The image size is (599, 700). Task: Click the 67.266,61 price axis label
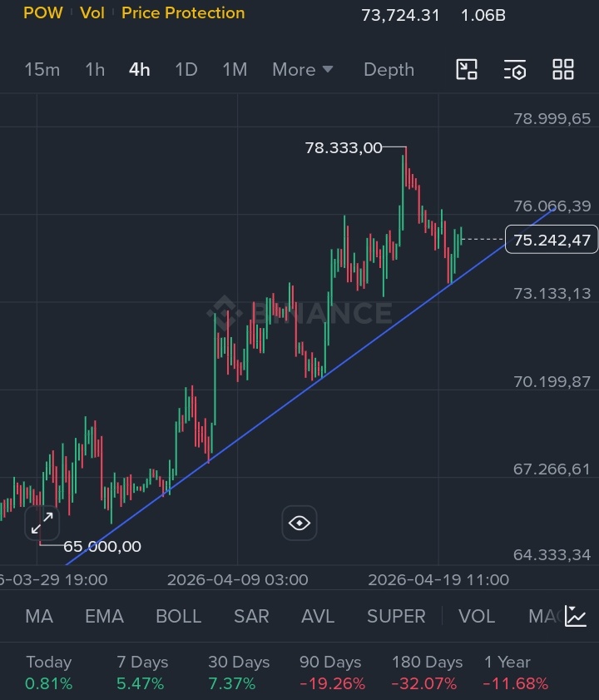[x=552, y=469]
